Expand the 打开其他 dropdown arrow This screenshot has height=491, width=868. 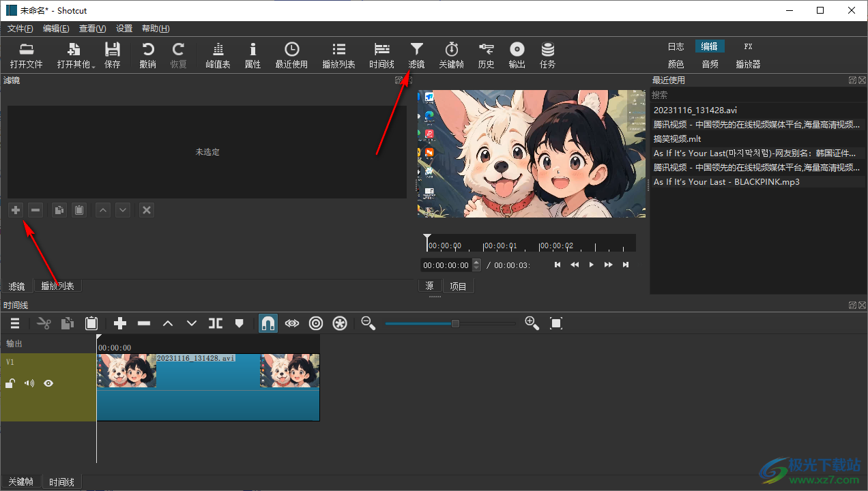93,66
